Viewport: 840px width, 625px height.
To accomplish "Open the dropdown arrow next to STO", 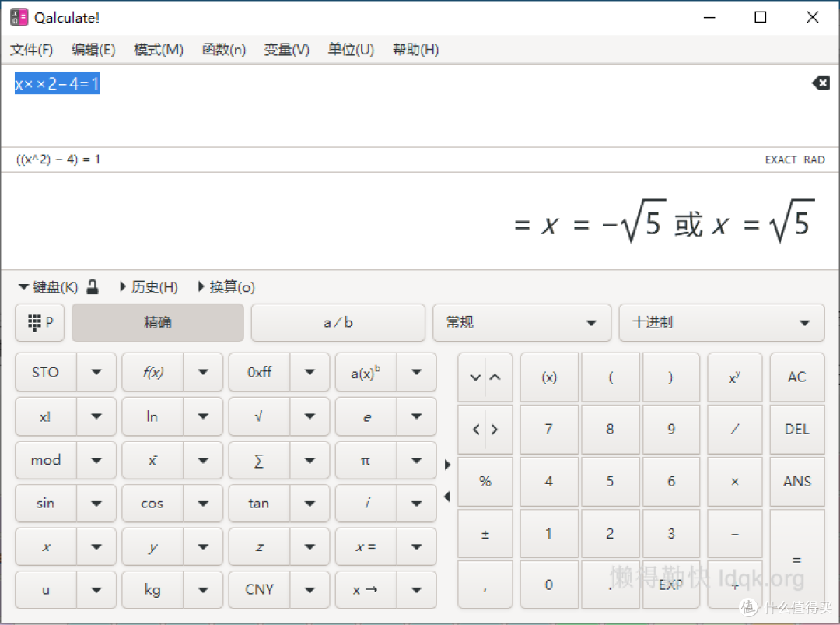I will [x=96, y=372].
